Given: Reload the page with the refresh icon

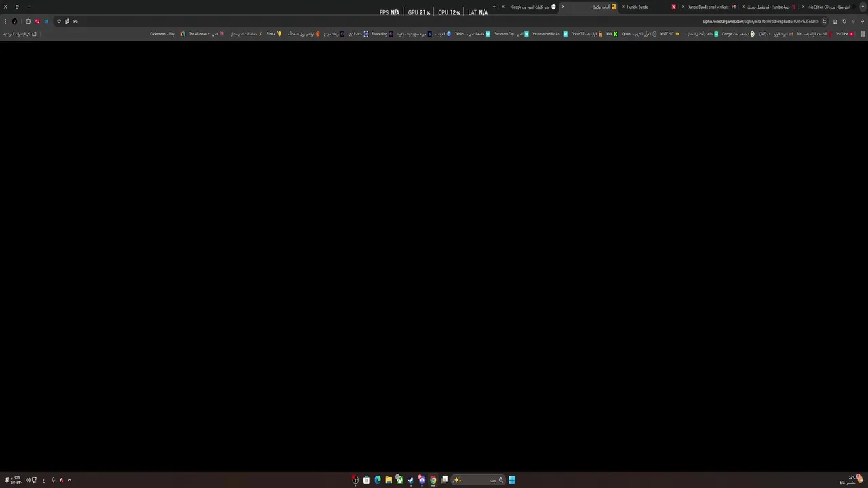Looking at the screenshot, I should click(844, 22).
